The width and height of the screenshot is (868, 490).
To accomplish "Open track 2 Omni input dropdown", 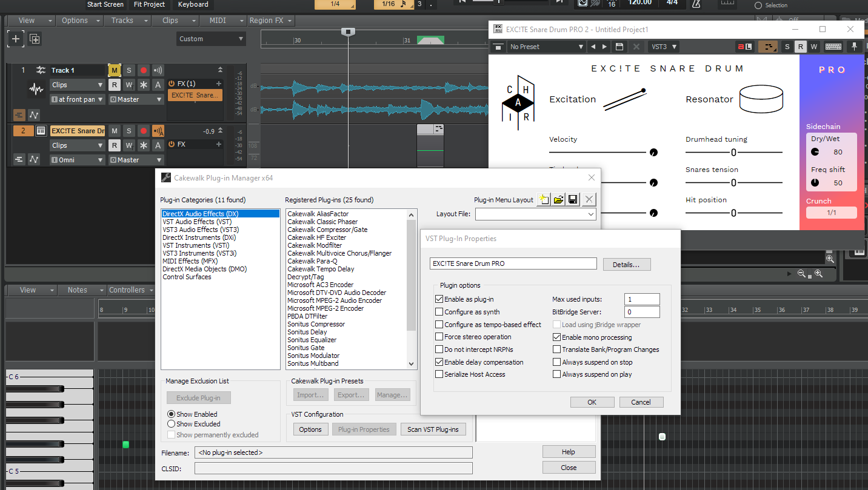I will 77,160.
